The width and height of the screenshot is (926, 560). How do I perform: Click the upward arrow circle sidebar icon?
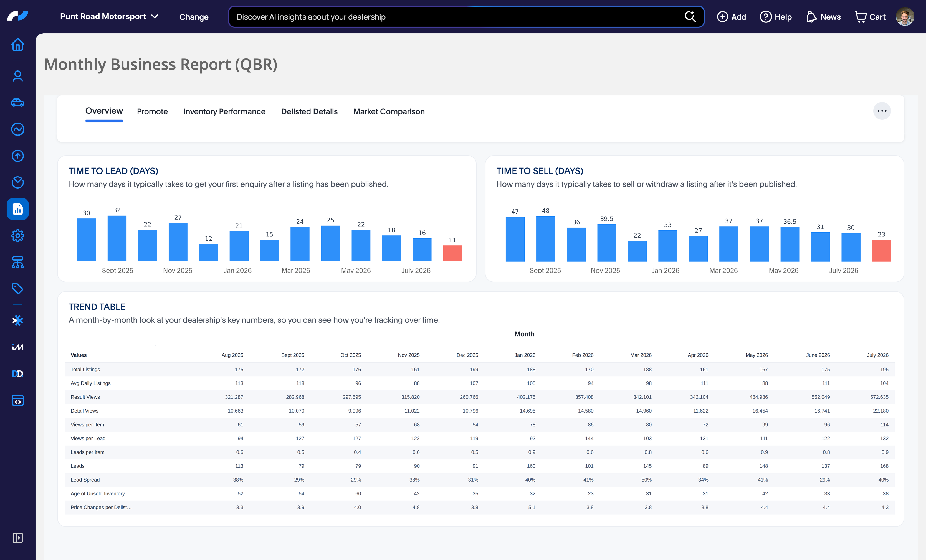[x=18, y=156]
